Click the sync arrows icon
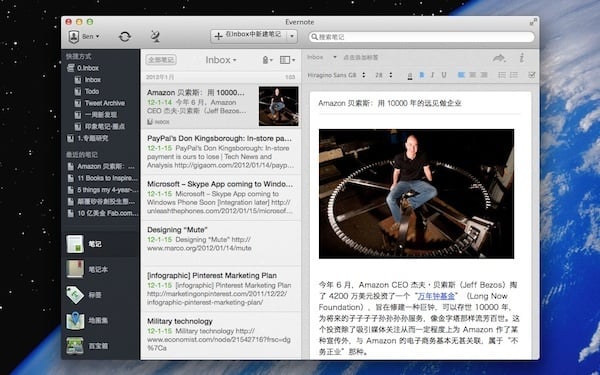600x375 pixels. pyautogui.click(x=125, y=37)
